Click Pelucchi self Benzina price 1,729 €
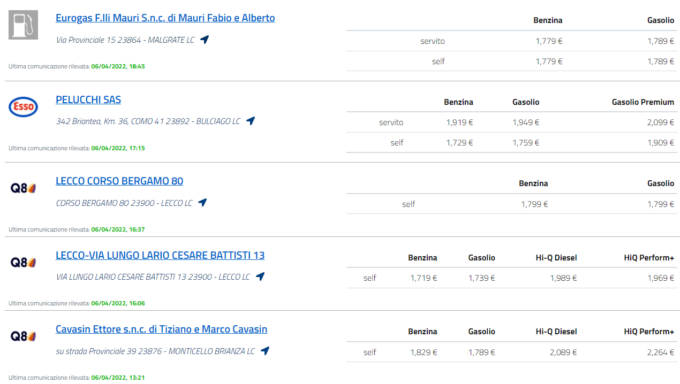 pyautogui.click(x=460, y=143)
